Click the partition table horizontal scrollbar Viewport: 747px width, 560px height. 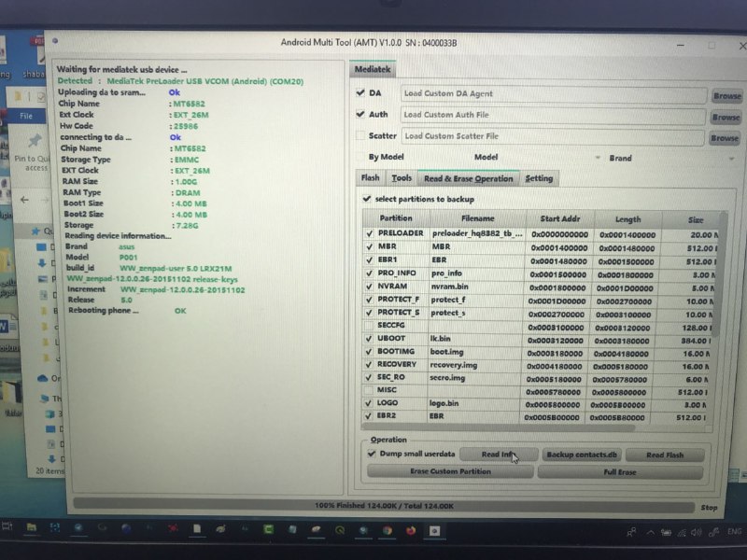(500, 428)
